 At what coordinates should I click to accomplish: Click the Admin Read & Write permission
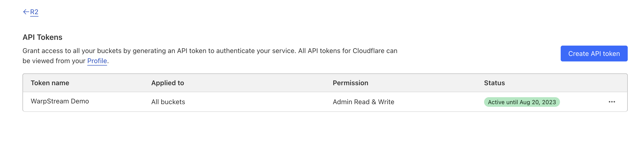pos(363,102)
